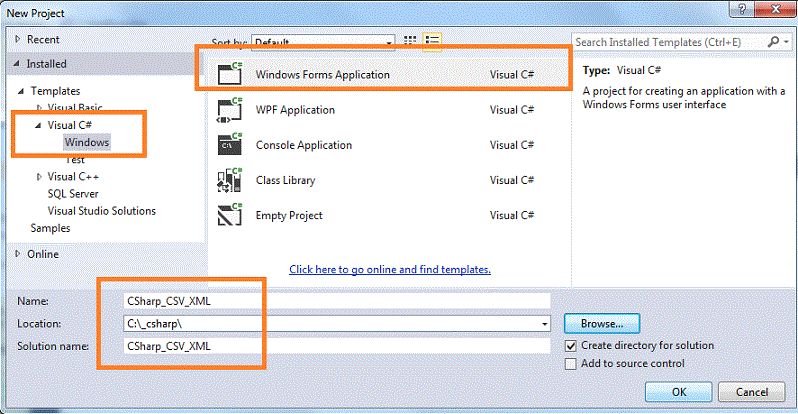Toggle Create directory for solution checkbox
Screen dimensions: 798x414
click(571, 346)
